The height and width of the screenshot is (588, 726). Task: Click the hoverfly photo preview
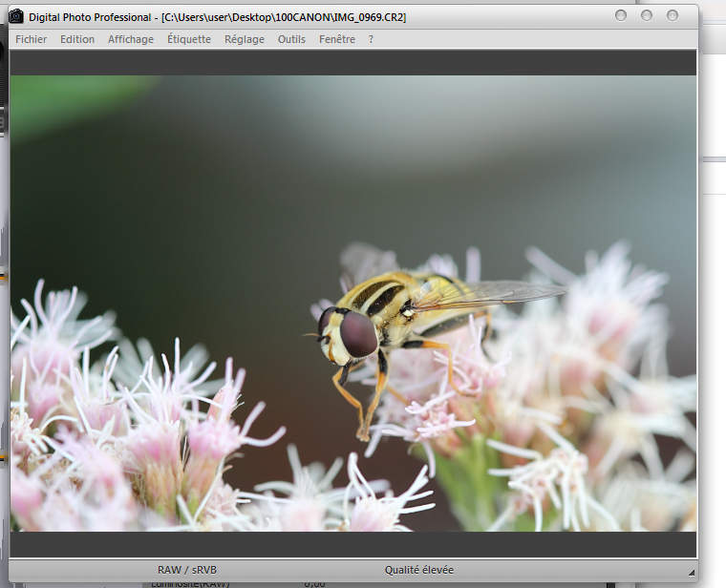point(353,303)
